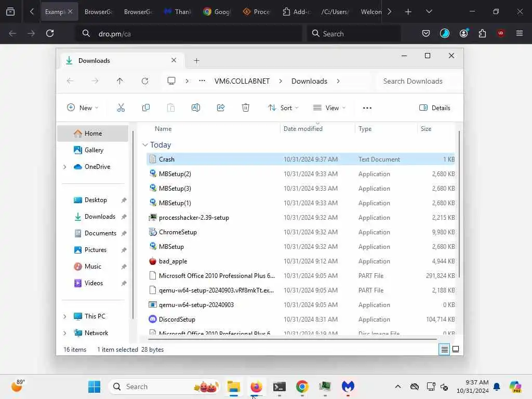
Task: Expand Network in navigation pane
Action: point(64,333)
